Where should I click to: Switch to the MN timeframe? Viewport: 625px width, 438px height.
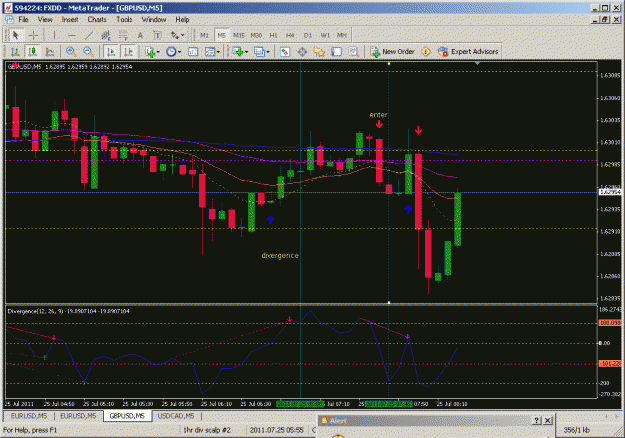coord(342,35)
